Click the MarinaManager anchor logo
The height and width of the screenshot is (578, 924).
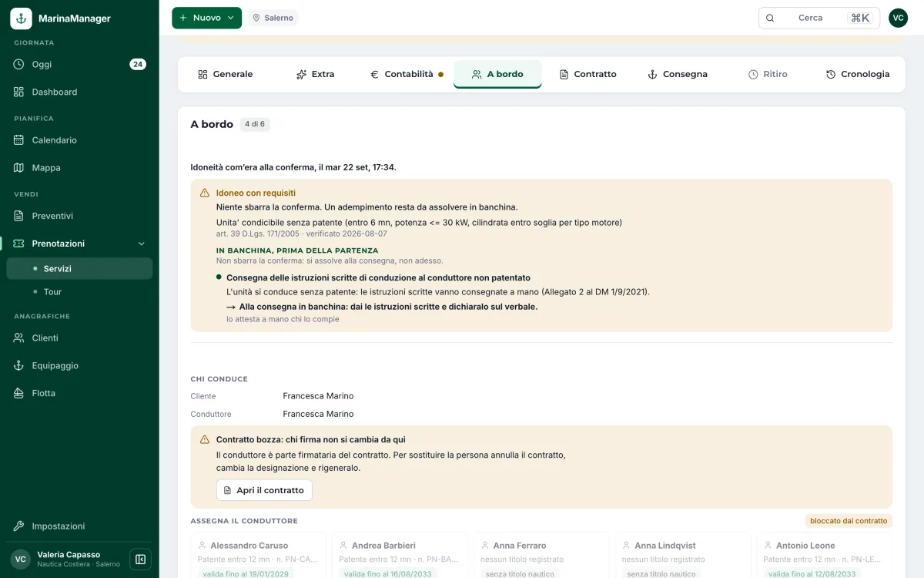pyautogui.click(x=21, y=18)
